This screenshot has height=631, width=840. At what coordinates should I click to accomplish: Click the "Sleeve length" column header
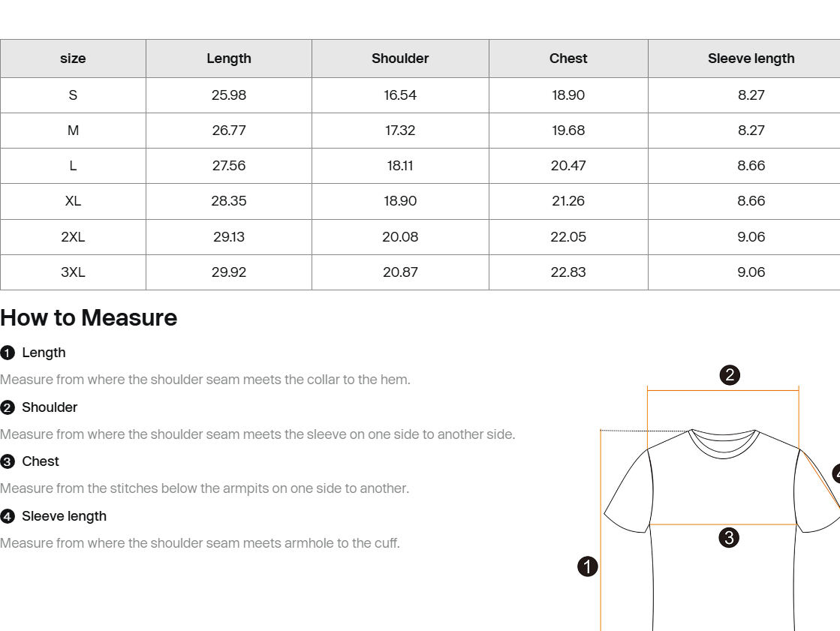(x=751, y=59)
